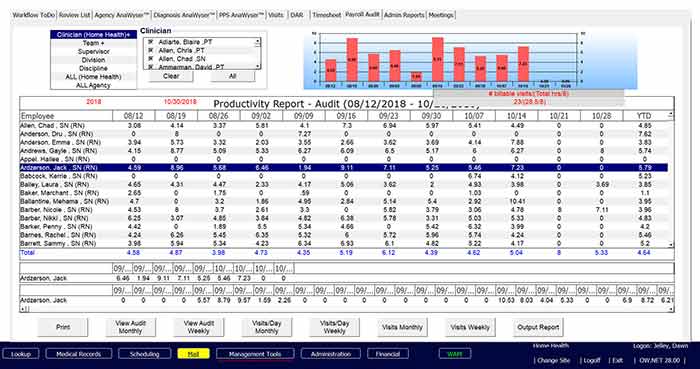
Task: Switch to the Admin Reports tab
Action: 404,15
